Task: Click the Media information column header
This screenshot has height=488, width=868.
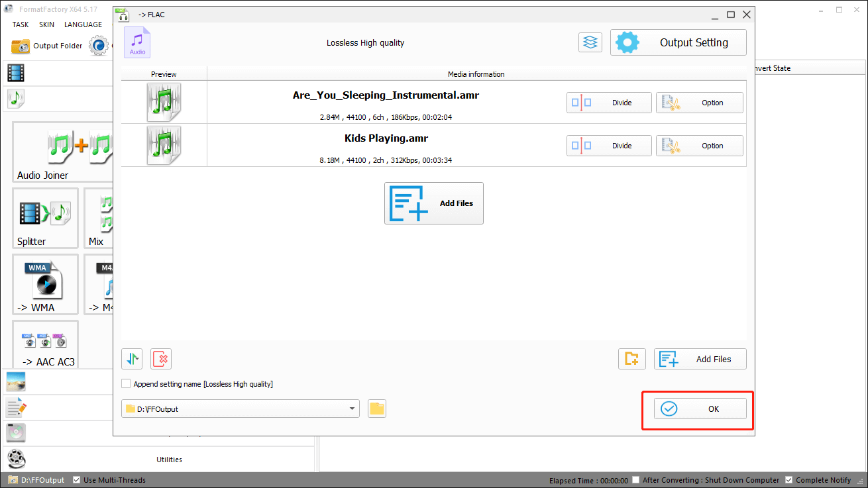Action: click(x=476, y=74)
